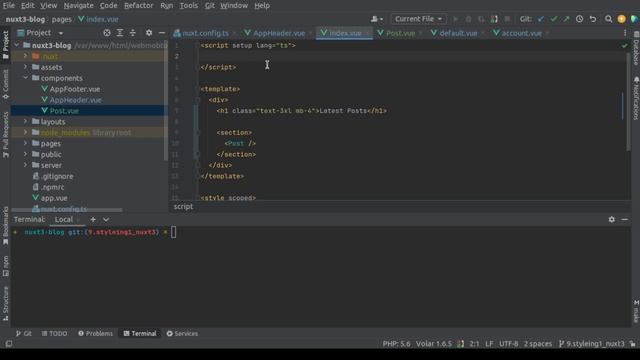Open the Refactor menu
640x360 pixels.
tap(139, 6)
